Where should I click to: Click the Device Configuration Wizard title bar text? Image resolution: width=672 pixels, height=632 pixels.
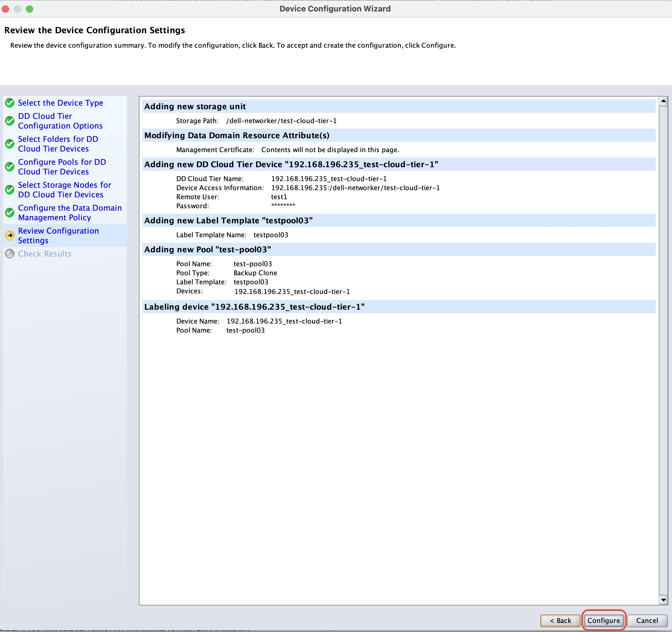335,9
